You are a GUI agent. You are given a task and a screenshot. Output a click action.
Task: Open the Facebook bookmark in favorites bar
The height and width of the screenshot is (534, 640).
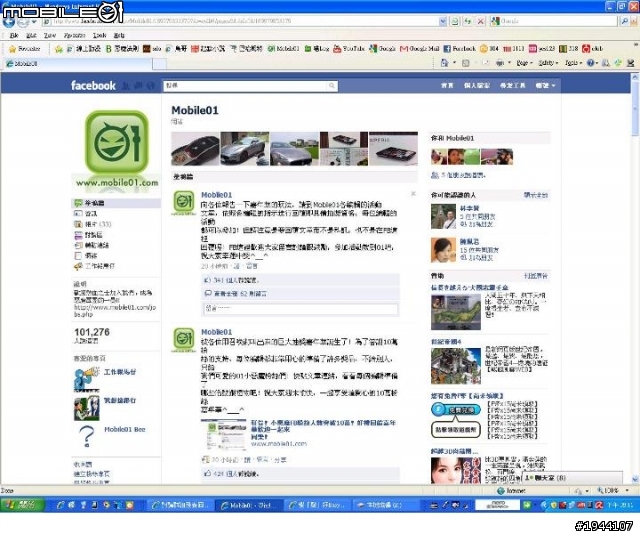click(x=460, y=49)
